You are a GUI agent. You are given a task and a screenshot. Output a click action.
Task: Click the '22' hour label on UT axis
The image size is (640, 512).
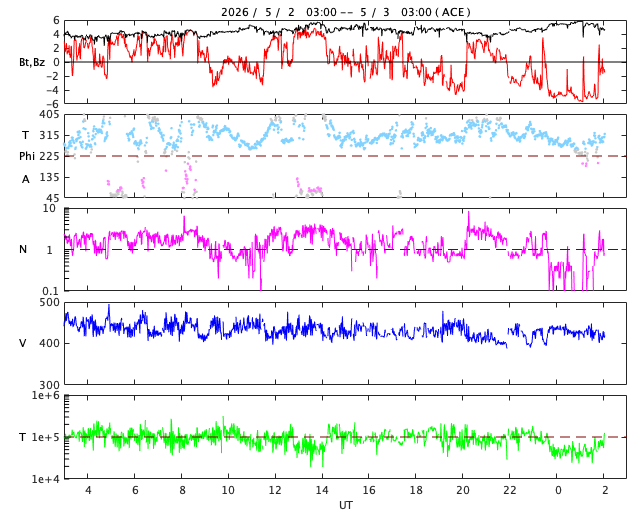[x=510, y=490]
